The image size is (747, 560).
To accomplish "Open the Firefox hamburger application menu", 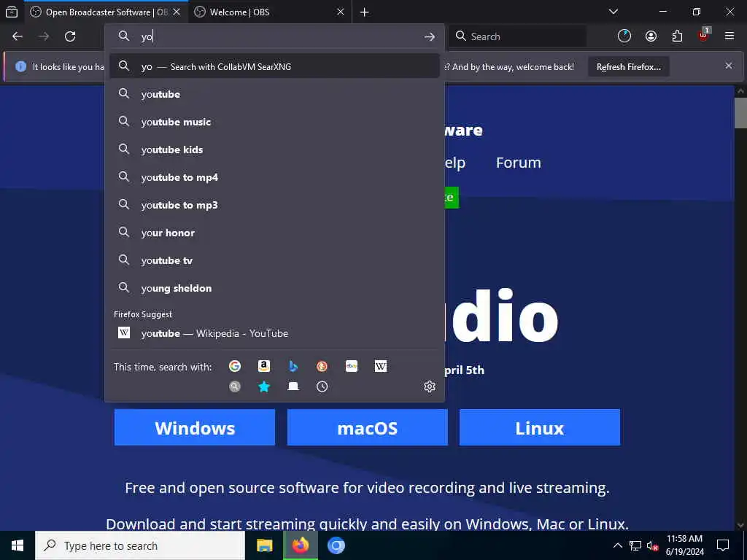I will [729, 36].
